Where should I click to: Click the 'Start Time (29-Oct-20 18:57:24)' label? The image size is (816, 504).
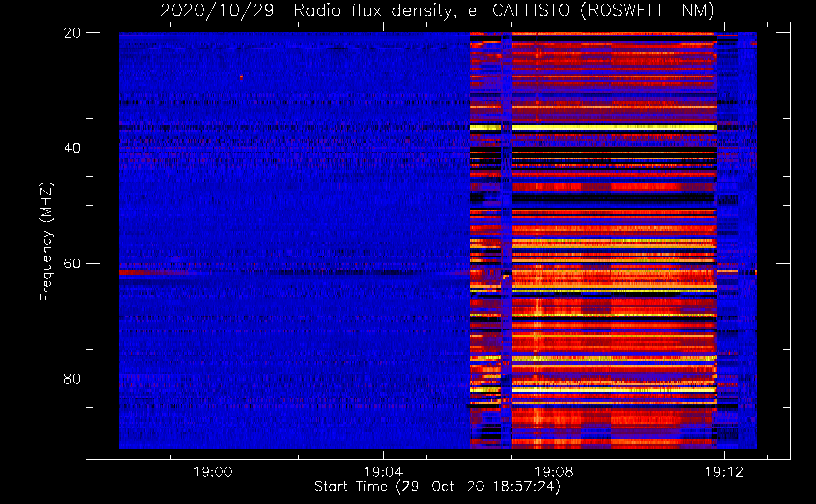click(437, 487)
